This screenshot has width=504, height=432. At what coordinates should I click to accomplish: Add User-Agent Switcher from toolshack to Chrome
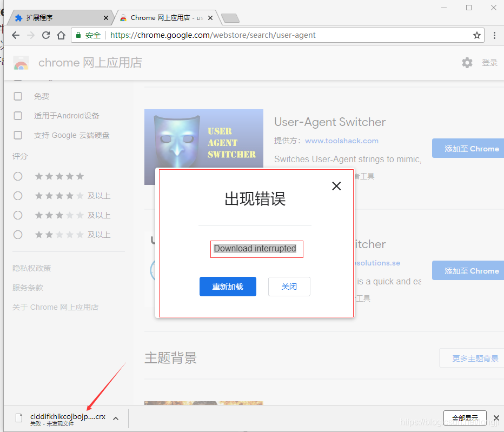468,148
